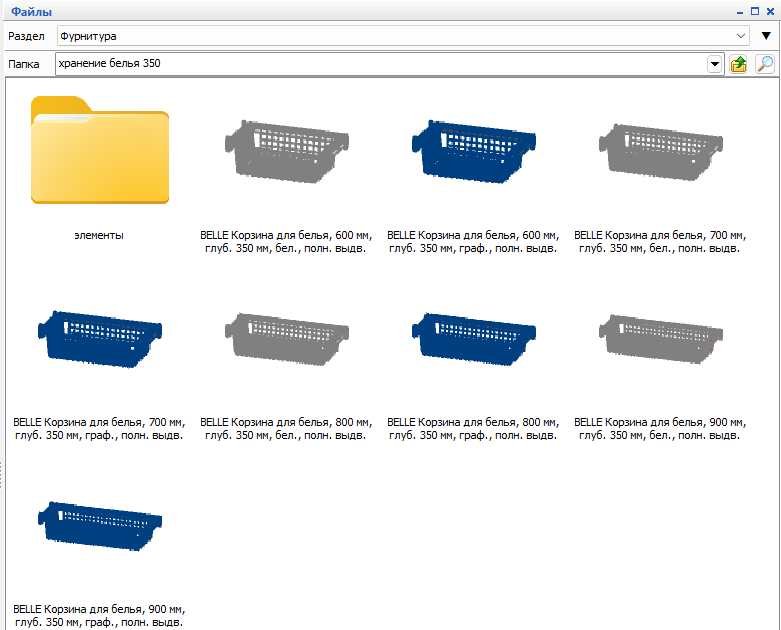This screenshot has height=630, width=781.
Task: Select blue basket thumbnail 800 мм граф.
Action: 474,339
